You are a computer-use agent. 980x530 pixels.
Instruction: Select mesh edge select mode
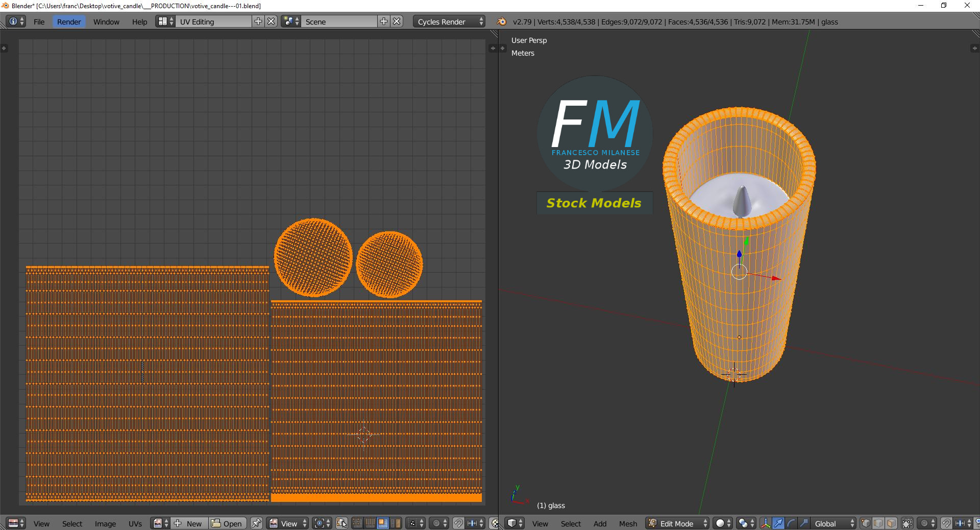[878, 523]
